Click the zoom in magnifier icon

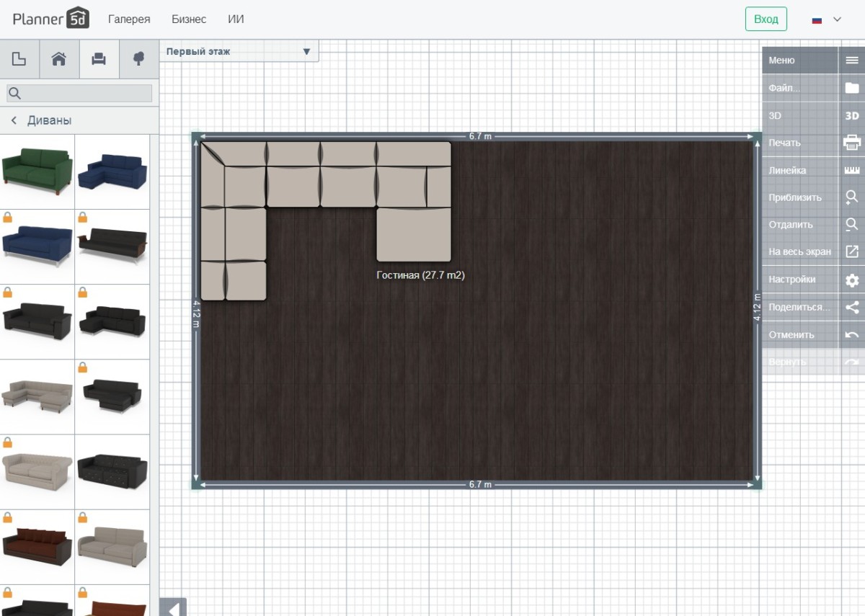click(852, 197)
